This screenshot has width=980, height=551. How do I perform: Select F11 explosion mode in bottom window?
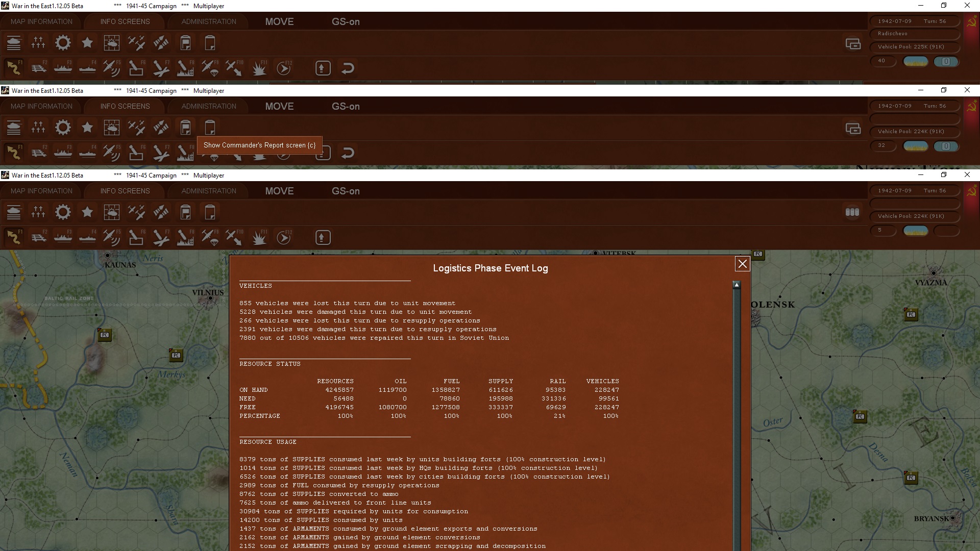coord(259,237)
